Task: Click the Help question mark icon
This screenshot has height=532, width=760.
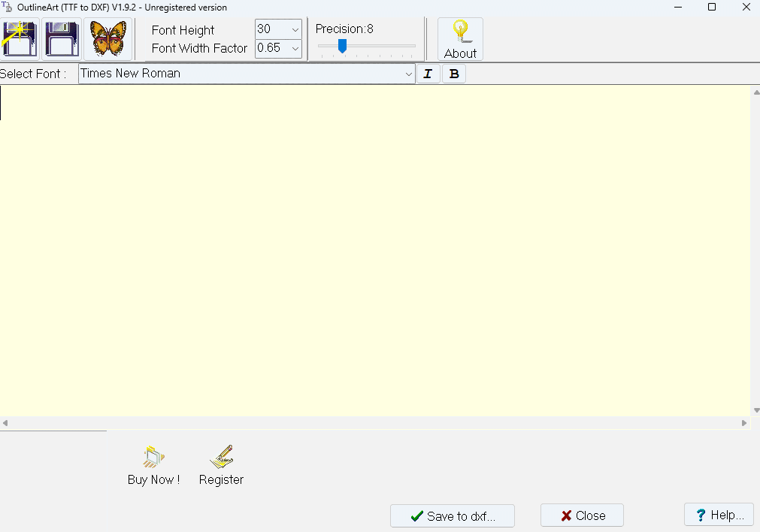Action: pos(700,514)
